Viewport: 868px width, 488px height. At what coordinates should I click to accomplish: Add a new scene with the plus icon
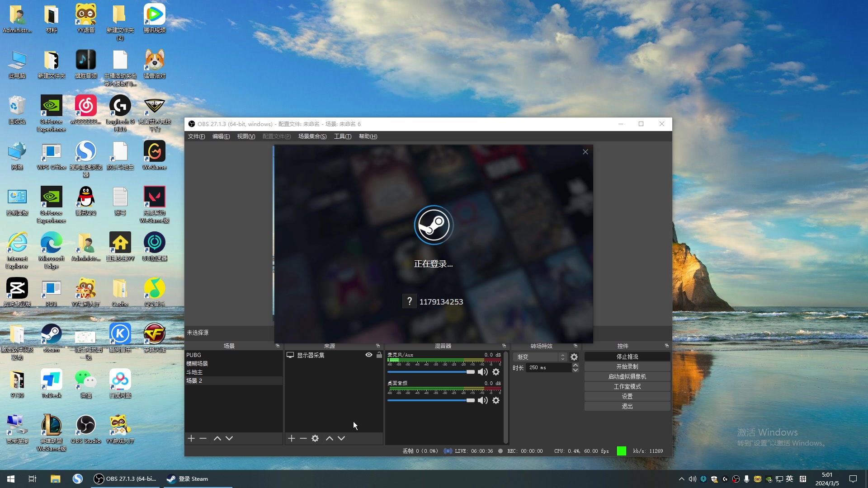coord(191,438)
